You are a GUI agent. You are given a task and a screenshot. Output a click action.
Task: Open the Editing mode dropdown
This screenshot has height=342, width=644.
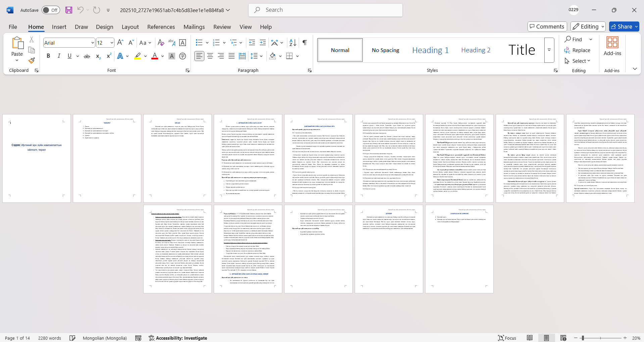[588, 27]
